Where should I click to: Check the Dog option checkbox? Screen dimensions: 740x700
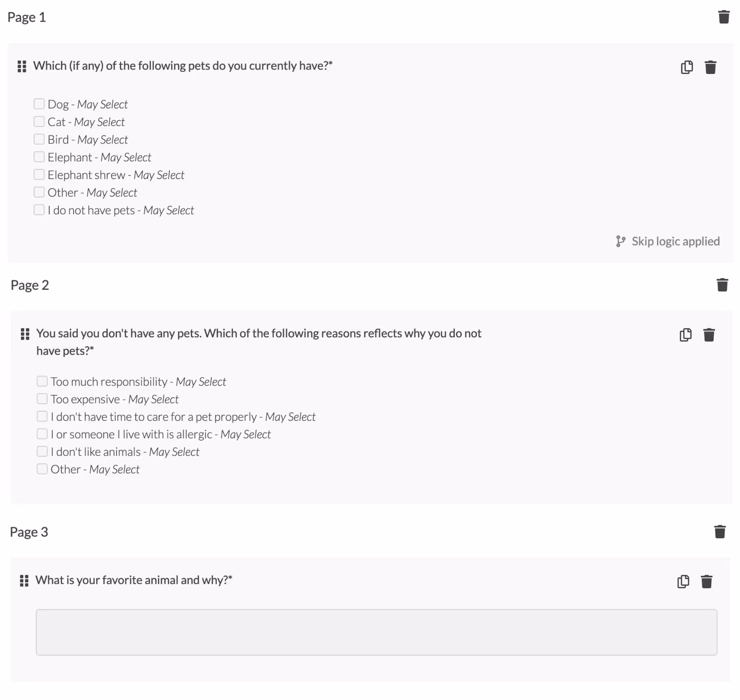click(x=39, y=104)
